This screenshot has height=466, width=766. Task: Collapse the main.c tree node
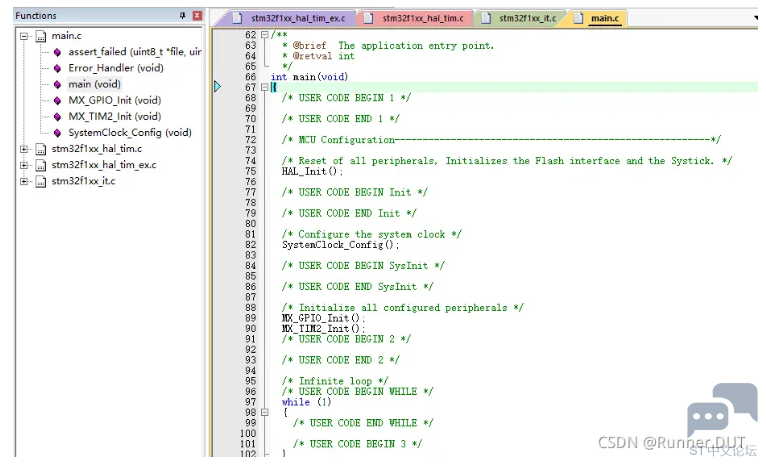coord(23,36)
